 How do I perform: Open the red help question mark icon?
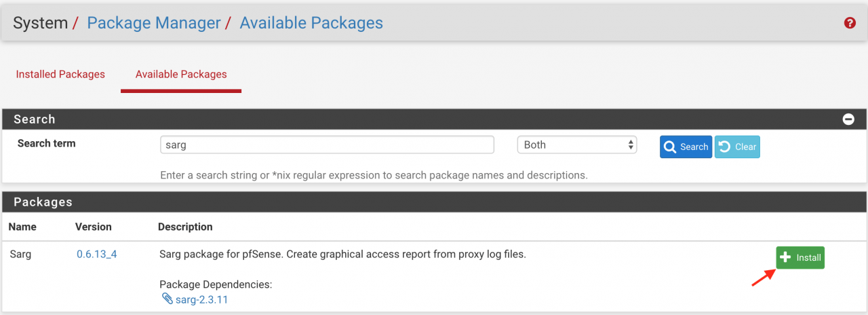[x=850, y=23]
